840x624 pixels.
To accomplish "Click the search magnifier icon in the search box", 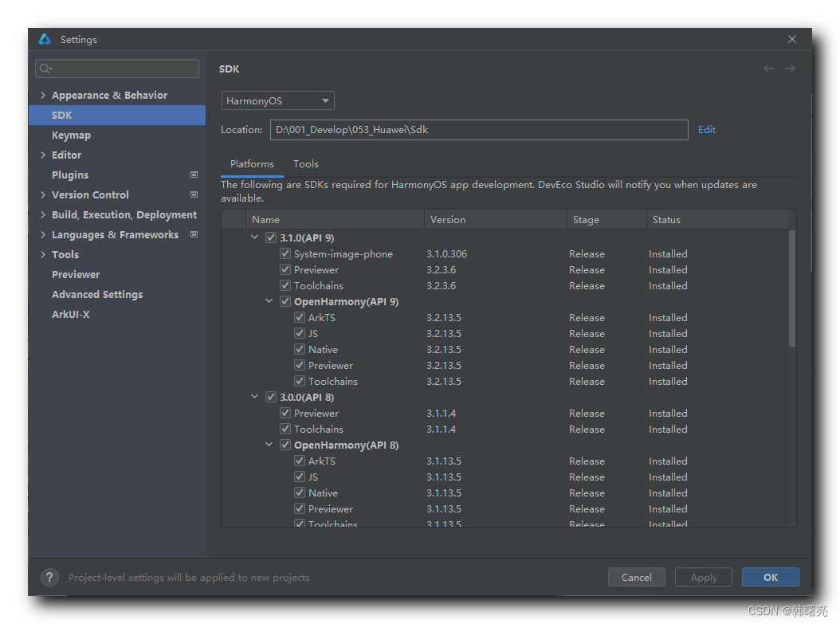I will (x=45, y=69).
